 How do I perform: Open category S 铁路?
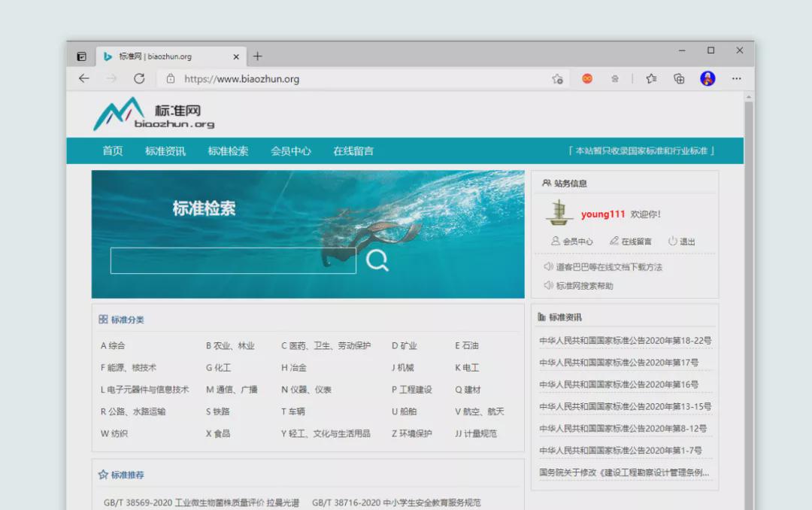coord(217,411)
